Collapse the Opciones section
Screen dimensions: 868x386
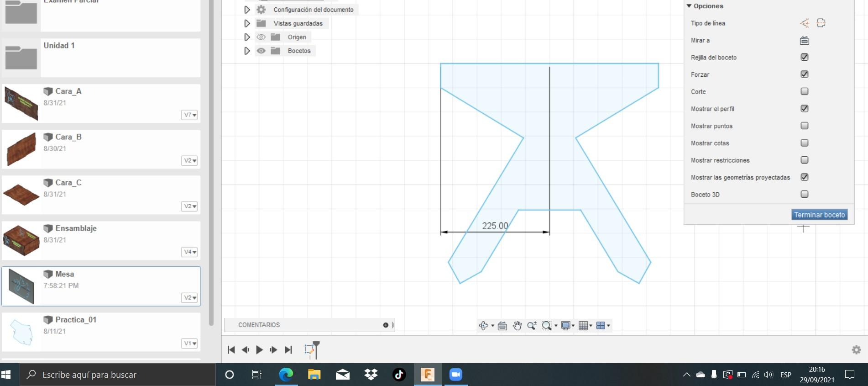pos(689,6)
